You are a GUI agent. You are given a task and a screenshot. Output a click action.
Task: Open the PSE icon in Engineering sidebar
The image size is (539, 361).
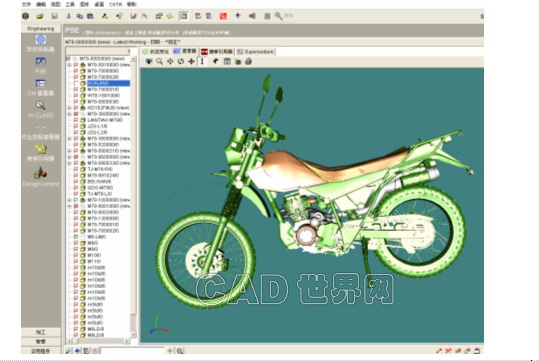[41, 62]
